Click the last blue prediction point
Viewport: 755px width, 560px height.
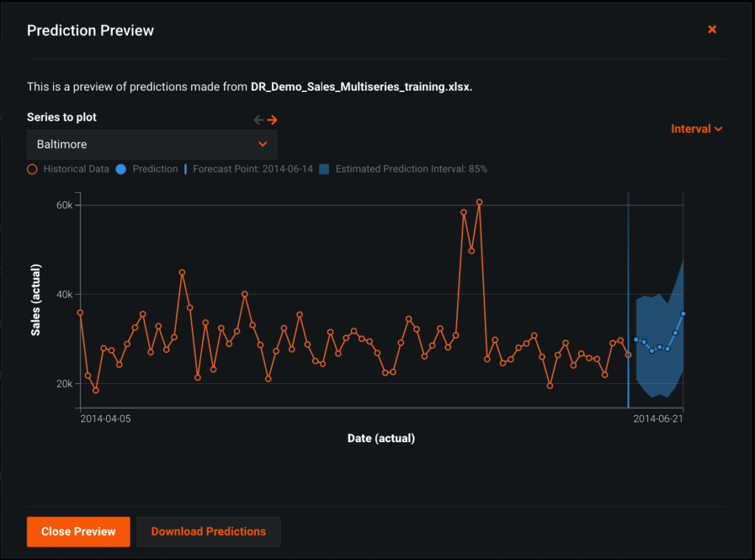683,314
